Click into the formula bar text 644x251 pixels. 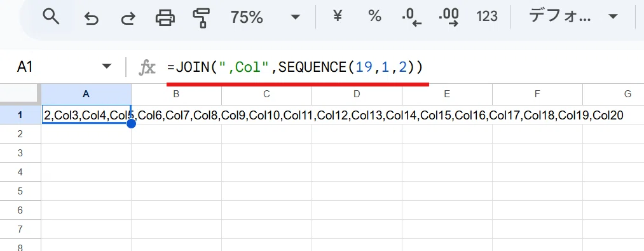[x=295, y=67]
